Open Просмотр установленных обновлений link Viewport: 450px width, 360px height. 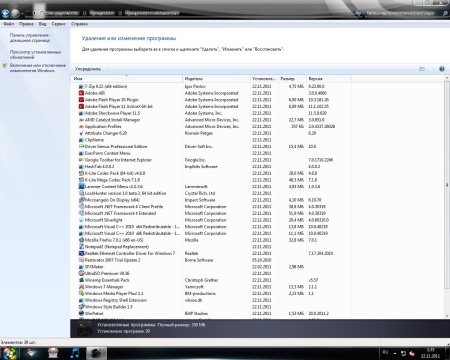coord(35,54)
